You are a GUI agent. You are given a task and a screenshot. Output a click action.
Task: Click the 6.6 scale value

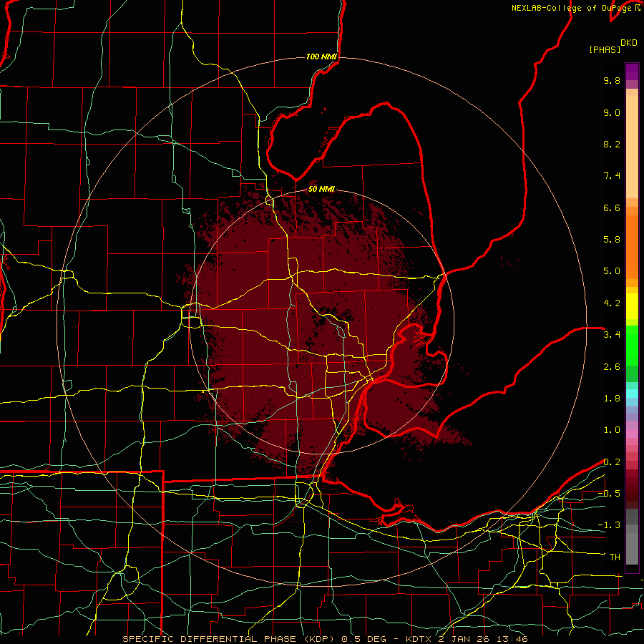(x=612, y=208)
